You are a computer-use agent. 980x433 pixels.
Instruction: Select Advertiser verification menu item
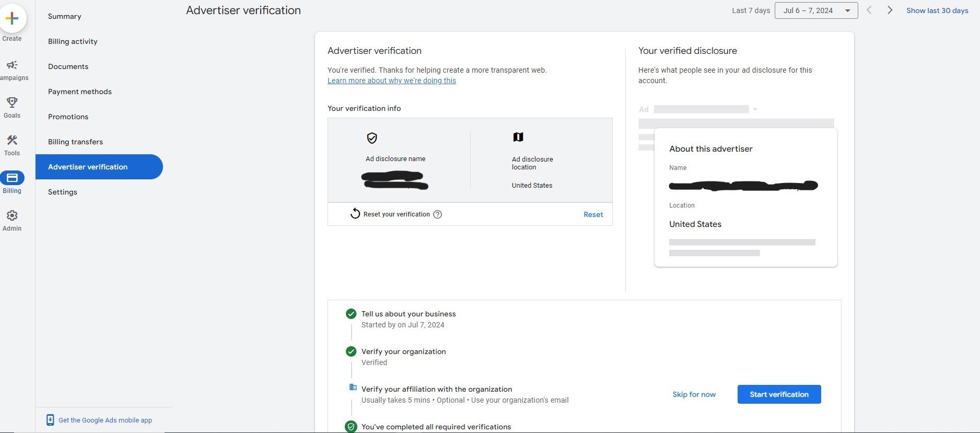[x=99, y=167]
